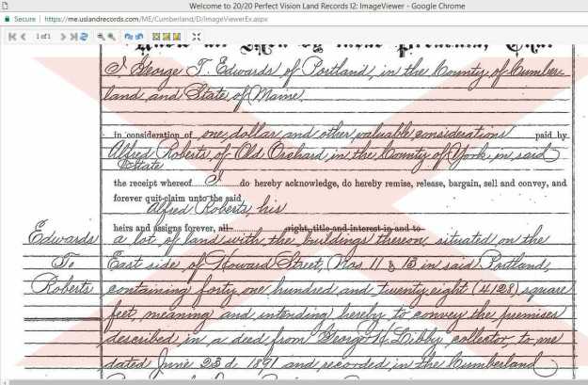Jump to the last page
588x385 pixels.
(x=73, y=36)
